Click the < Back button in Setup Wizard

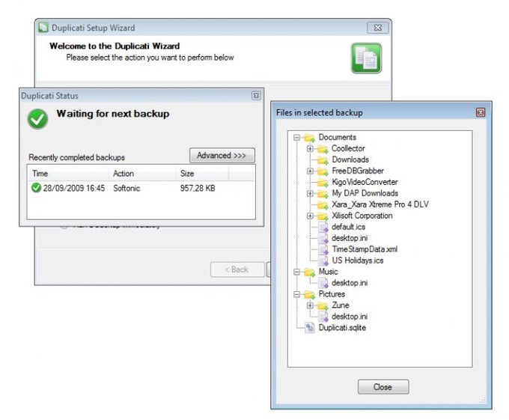237,270
